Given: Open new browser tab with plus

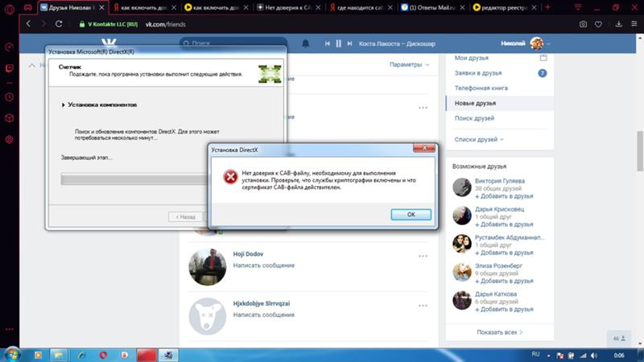Looking at the screenshot, I should click(547, 7).
